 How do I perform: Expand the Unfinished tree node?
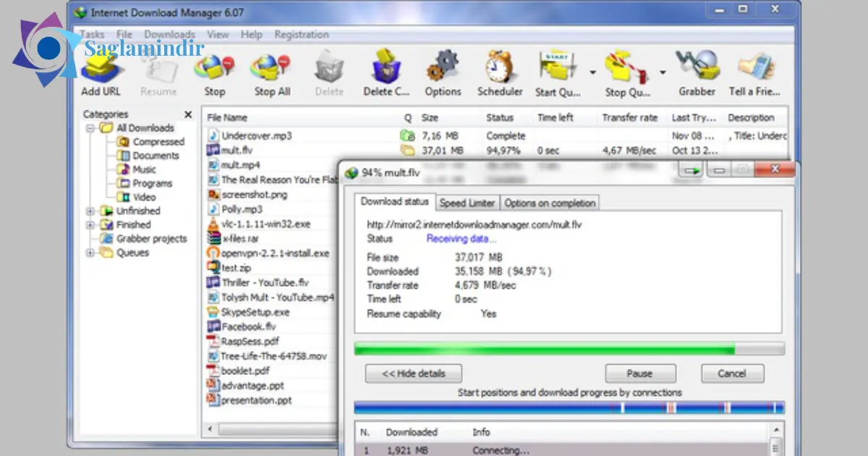(x=90, y=211)
